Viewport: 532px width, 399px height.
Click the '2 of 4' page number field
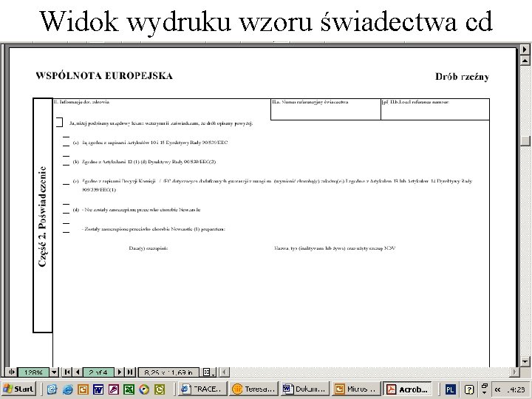98,372
